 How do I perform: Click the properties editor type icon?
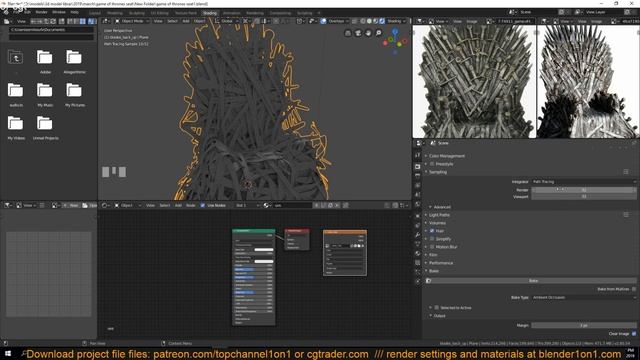418,143
